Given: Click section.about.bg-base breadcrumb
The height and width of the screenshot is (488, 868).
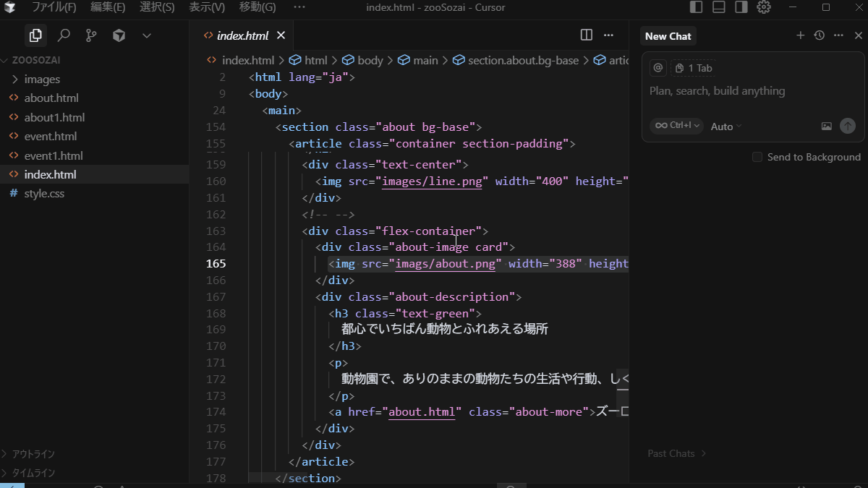Looking at the screenshot, I should tap(516, 60).
